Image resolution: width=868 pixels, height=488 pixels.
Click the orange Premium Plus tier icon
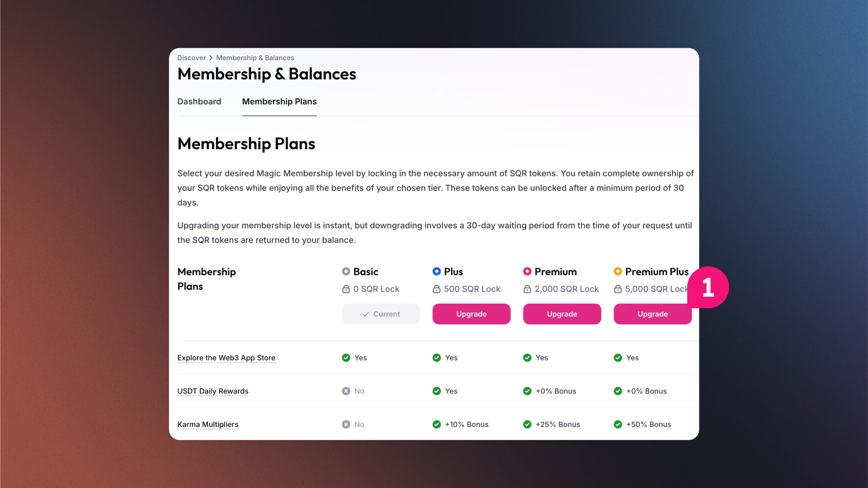[618, 271]
